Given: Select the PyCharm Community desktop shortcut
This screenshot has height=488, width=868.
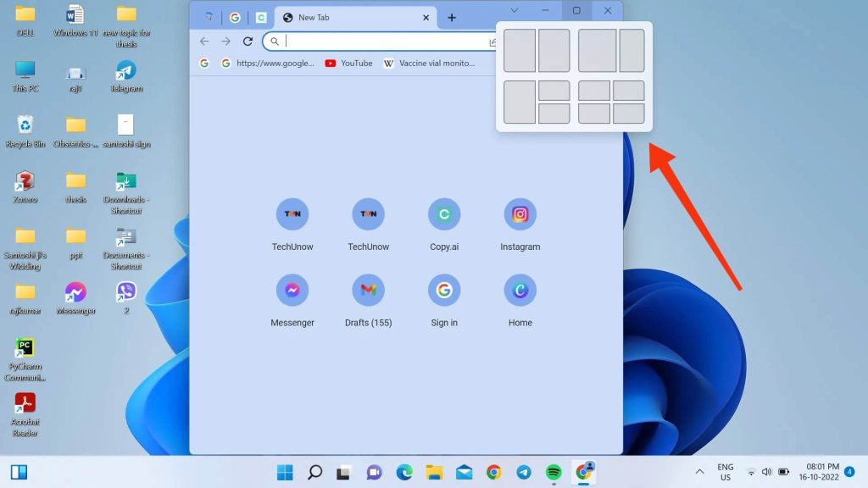Looking at the screenshot, I should click(25, 359).
